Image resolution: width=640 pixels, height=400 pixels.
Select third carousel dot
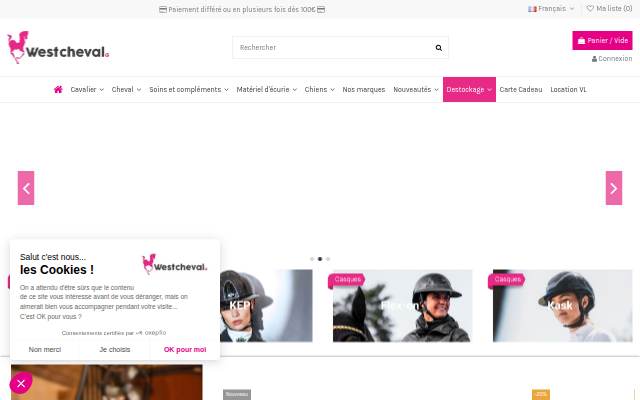click(x=328, y=259)
